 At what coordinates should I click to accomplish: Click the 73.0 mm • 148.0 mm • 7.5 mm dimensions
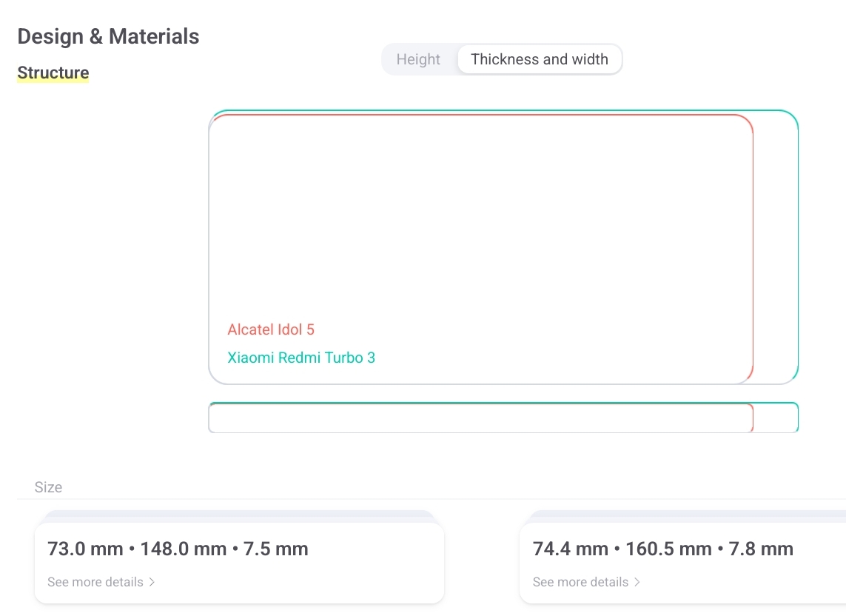(178, 549)
